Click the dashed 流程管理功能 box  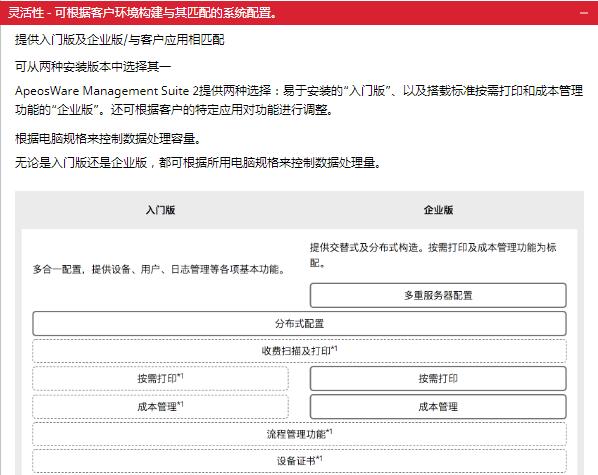pyautogui.click(x=299, y=434)
